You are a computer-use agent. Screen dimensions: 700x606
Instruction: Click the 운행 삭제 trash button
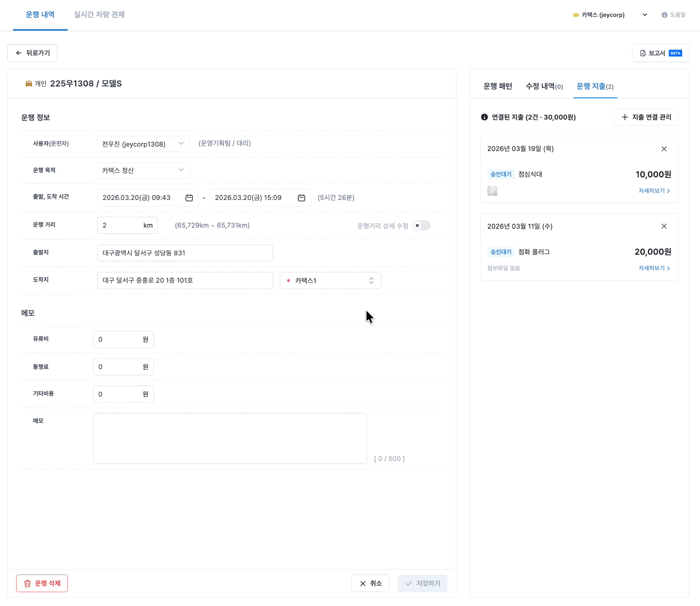(42, 583)
